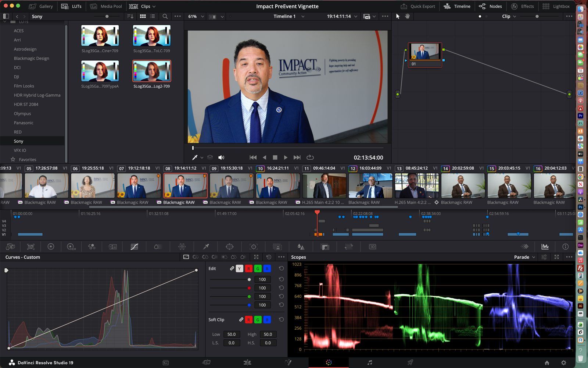588x368 pixels.
Task: Open the Information panel icon
Action: pyautogui.click(x=566, y=247)
